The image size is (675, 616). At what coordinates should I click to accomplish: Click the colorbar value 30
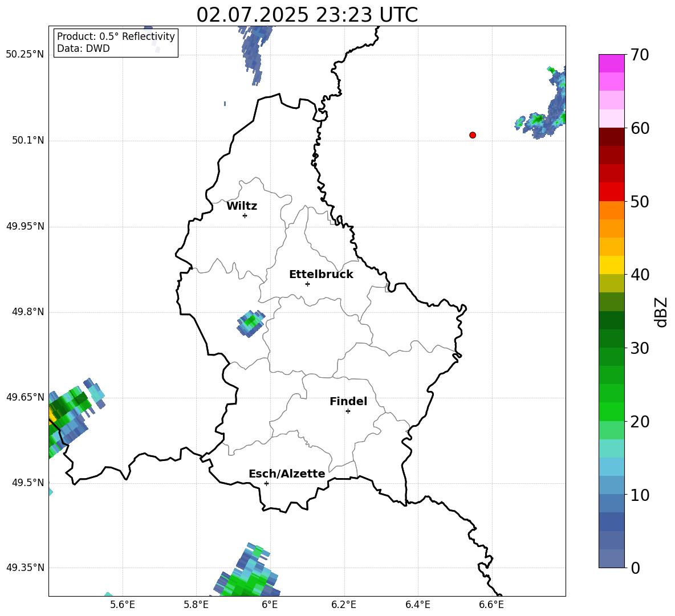(640, 348)
